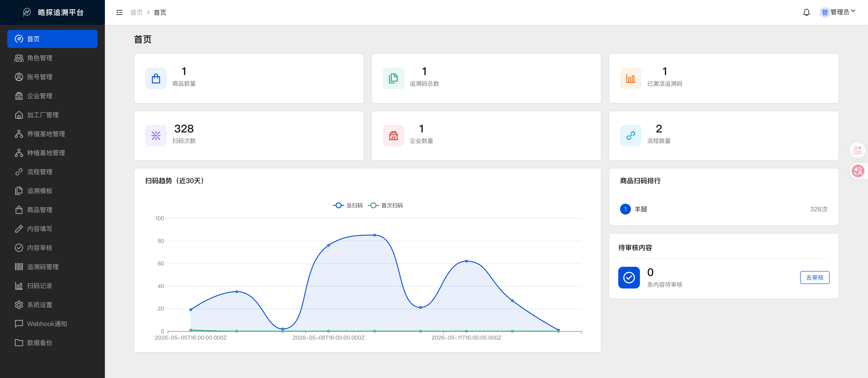Click the 皓探追溯平台 logo icon
Image resolution: width=868 pixels, height=378 pixels.
pos(27,12)
